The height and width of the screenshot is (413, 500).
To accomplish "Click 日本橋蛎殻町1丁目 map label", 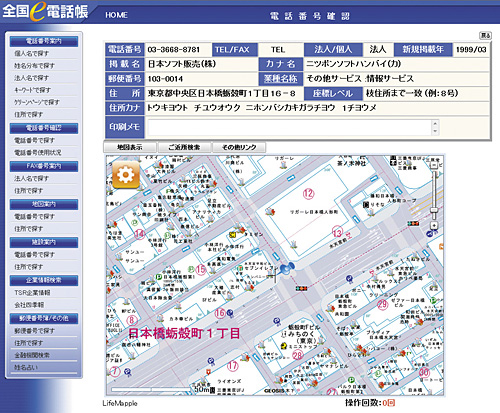I will point(184,334).
